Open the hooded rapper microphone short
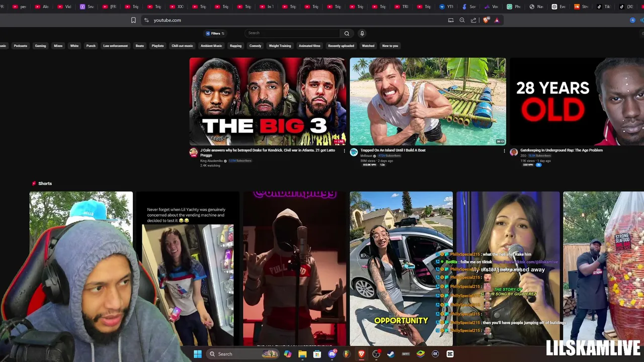644x362 pixels. [295, 268]
